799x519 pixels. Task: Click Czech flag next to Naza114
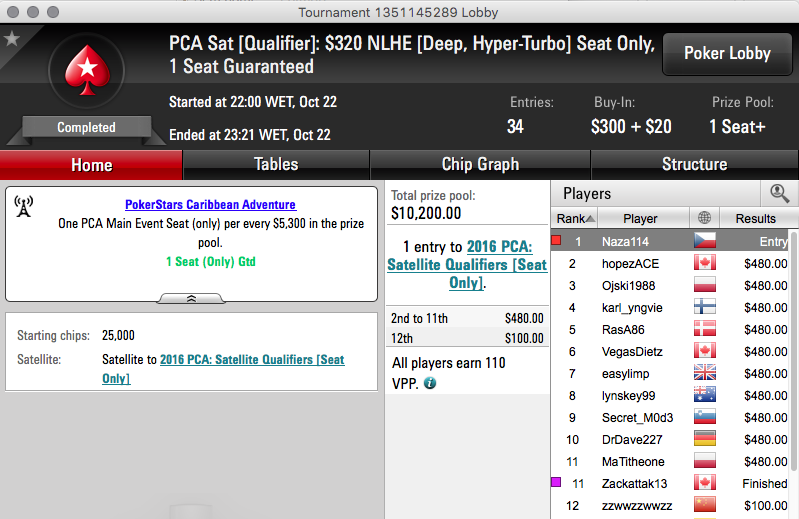pyautogui.click(x=705, y=241)
